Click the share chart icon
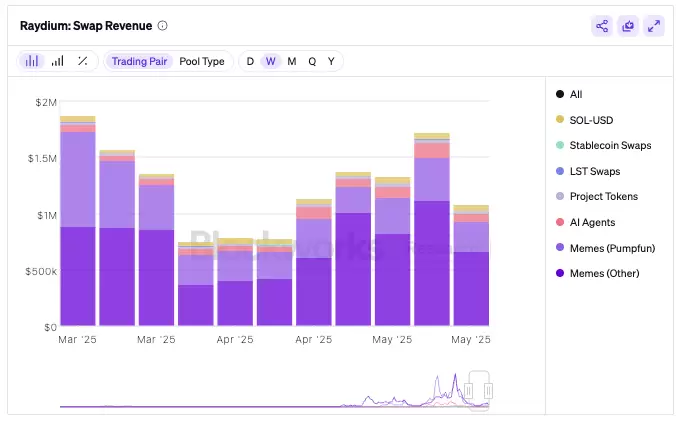676x421 pixels. (602, 26)
